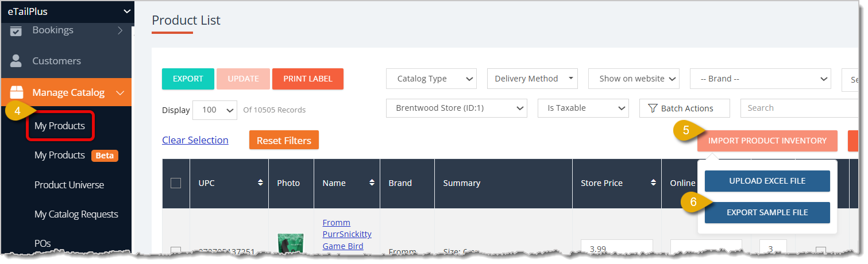Viewport: 868px width, 264px height.
Task: Click the Bookings sidebar icon
Action: (x=16, y=30)
